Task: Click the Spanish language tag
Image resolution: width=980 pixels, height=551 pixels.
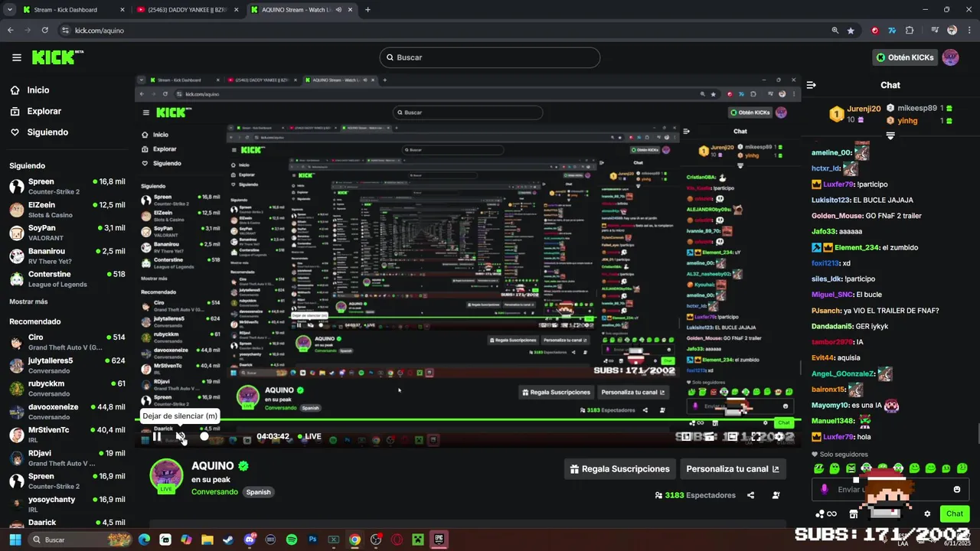Action: pyautogui.click(x=258, y=492)
